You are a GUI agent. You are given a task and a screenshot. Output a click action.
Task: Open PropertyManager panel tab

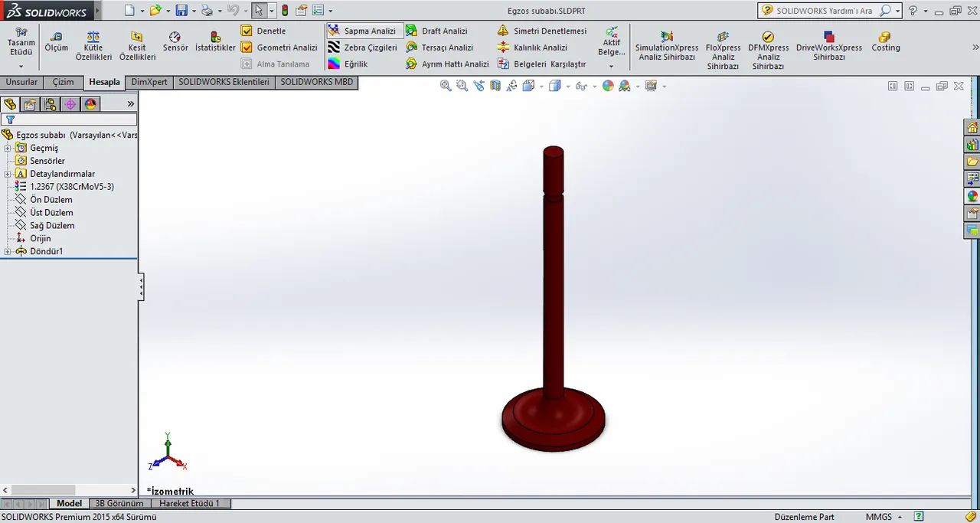pyautogui.click(x=30, y=104)
